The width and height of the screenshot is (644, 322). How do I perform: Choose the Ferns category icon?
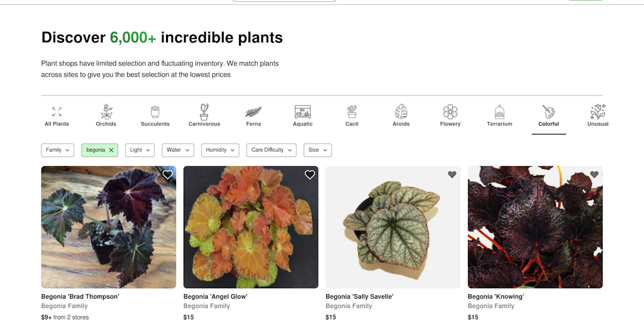253,113
